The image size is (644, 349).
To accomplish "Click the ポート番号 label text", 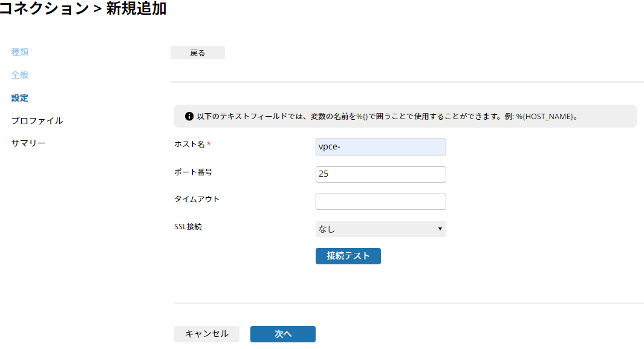I will (193, 172).
